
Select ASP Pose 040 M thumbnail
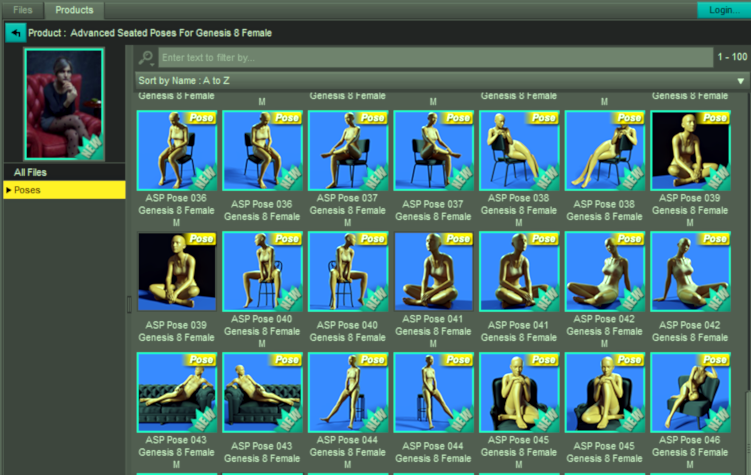tap(262, 271)
